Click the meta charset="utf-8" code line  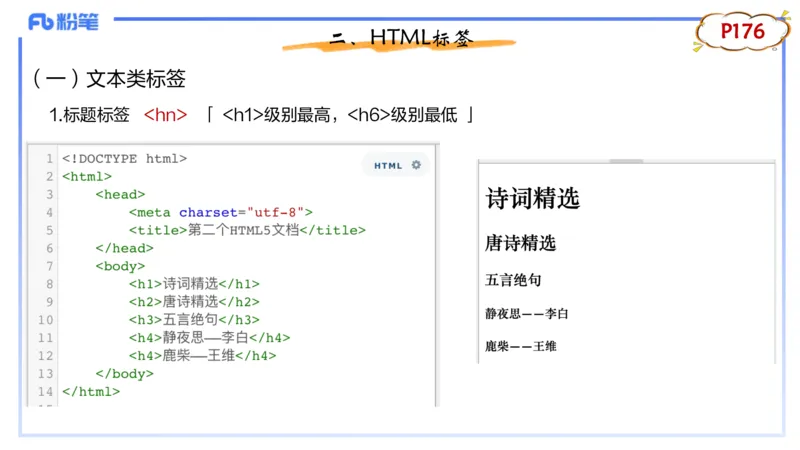220,212
